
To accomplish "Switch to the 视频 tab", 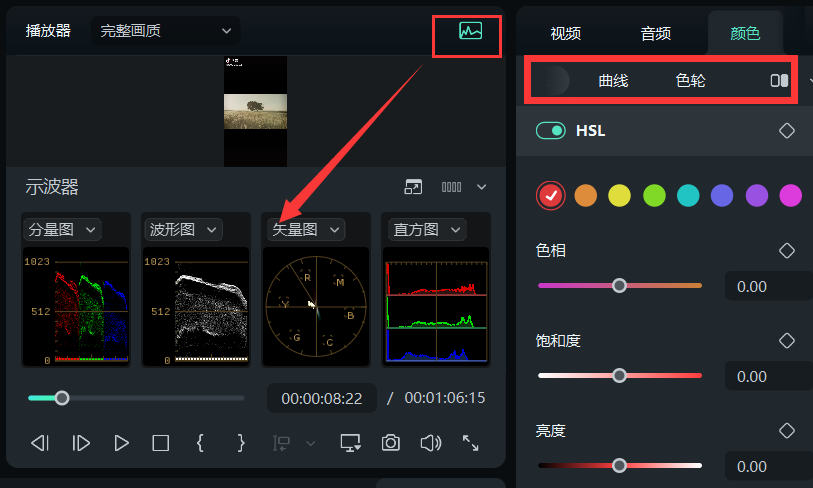I will [x=566, y=34].
